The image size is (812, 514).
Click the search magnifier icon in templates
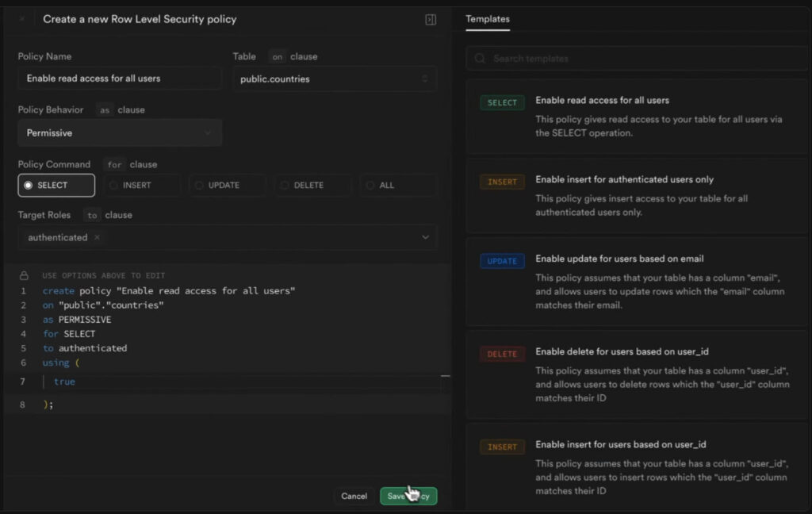(480, 59)
